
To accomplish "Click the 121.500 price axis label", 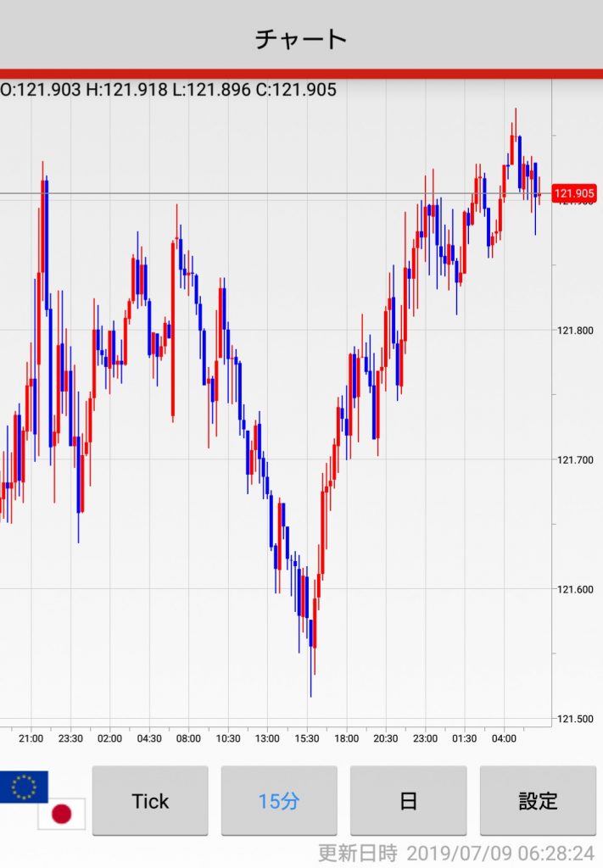I will coord(574,719).
